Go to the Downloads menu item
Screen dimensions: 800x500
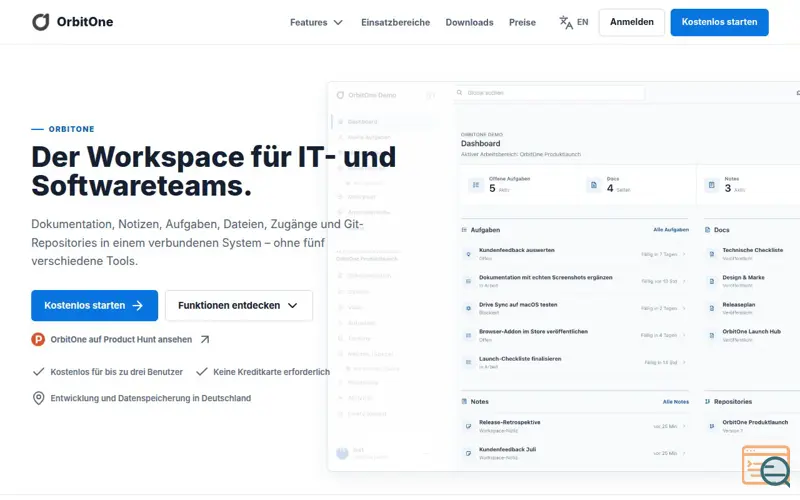(x=469, y=22)
